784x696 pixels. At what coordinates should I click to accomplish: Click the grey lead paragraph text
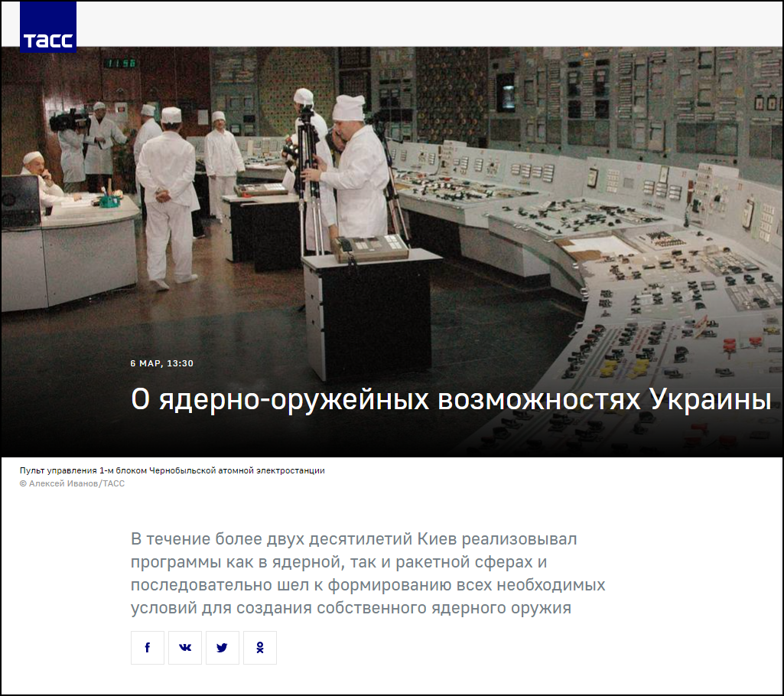tap(368, 574)
